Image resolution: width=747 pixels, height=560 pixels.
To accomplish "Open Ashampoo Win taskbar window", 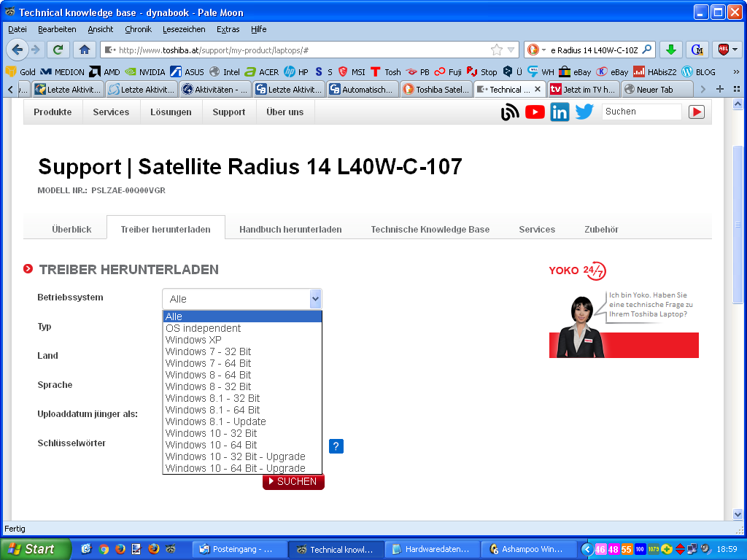I will [529, 549].
